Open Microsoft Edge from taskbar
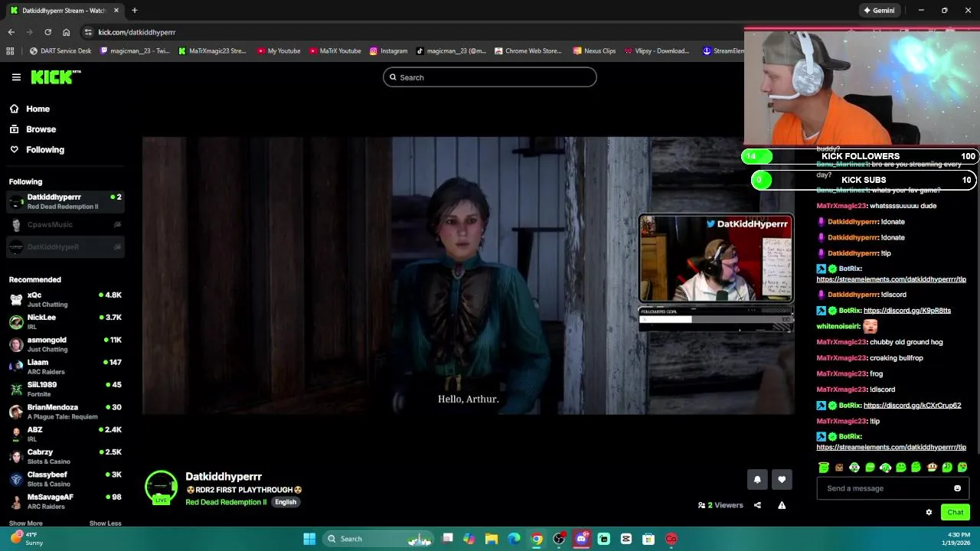The height and width of the screenshot is (551, 980). click(514, 539)
